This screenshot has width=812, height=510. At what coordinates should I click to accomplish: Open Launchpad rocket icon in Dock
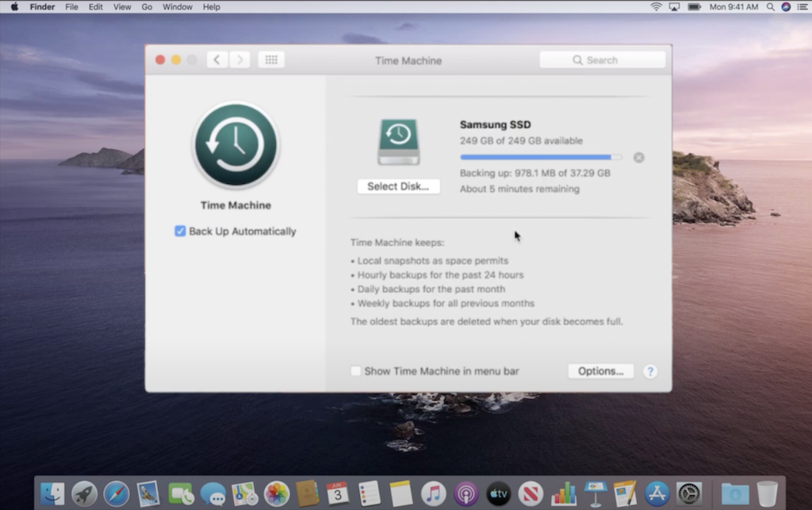click(84, 493)
